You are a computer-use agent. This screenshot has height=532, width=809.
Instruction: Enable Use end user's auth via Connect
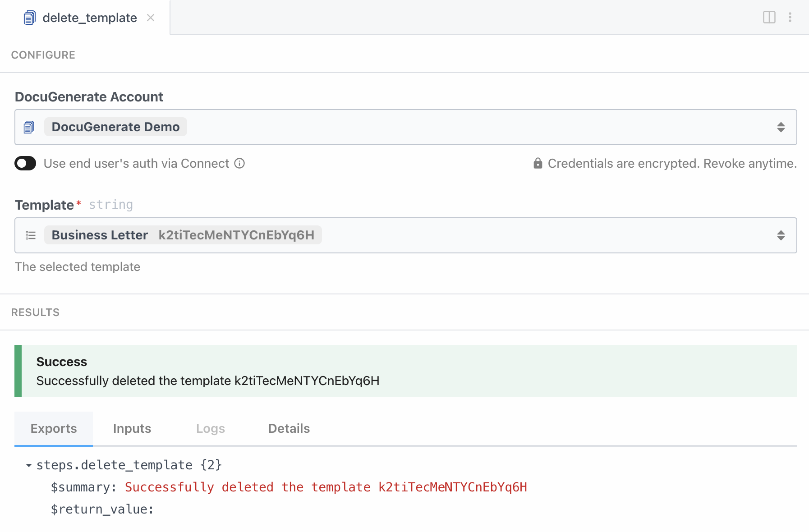[25, 163]
